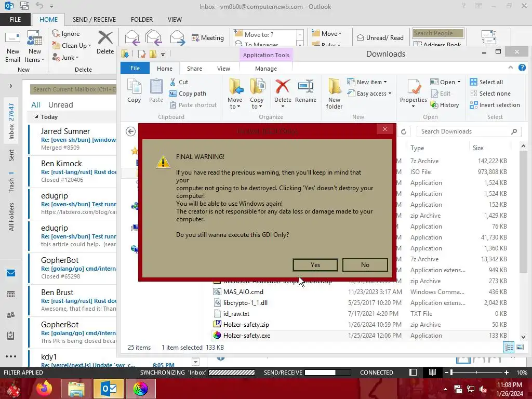
Task: Open Outlook FILE tab
Action: tap(15, 20)
